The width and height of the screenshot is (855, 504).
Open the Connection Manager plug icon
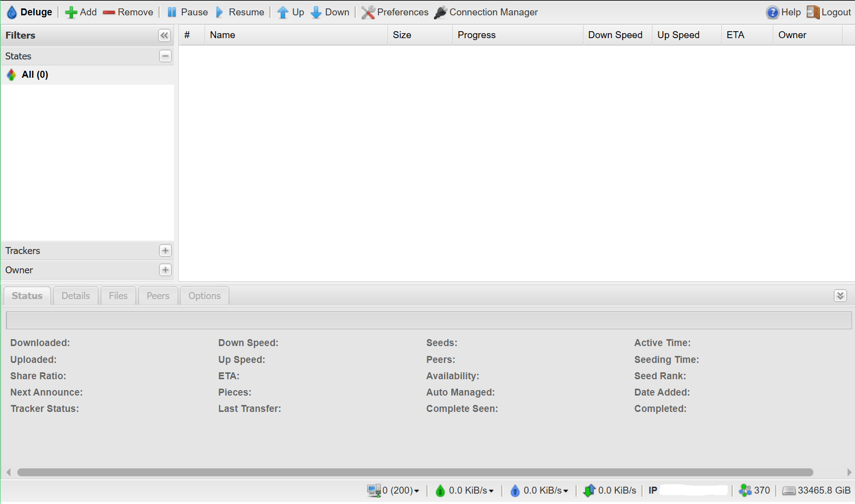[440, 12]
